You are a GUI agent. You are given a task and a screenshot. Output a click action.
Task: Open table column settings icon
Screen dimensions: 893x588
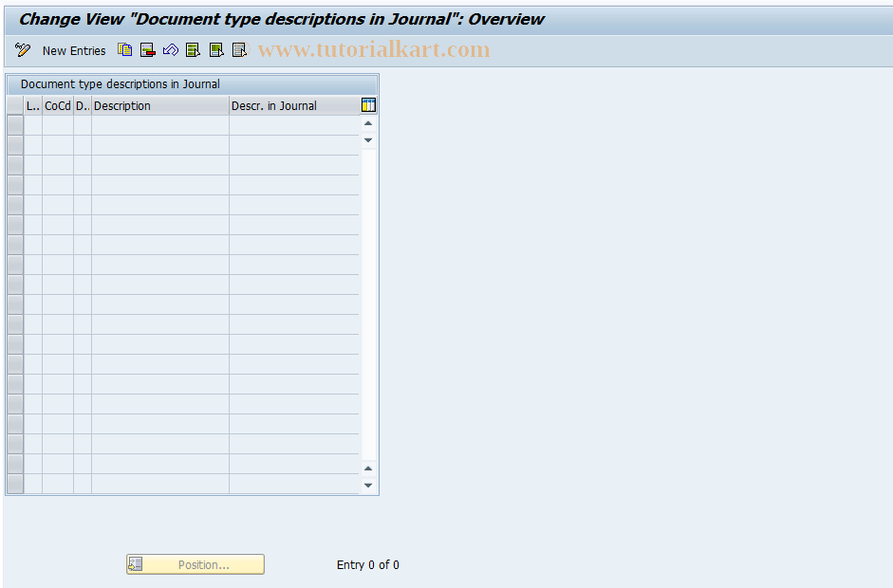(x=368, y=105)
